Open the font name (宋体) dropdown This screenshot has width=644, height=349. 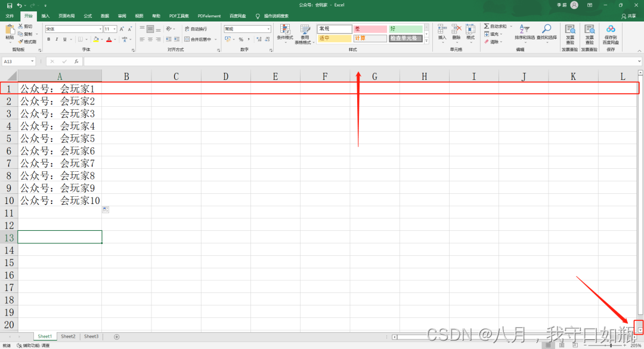pos(100,29)
